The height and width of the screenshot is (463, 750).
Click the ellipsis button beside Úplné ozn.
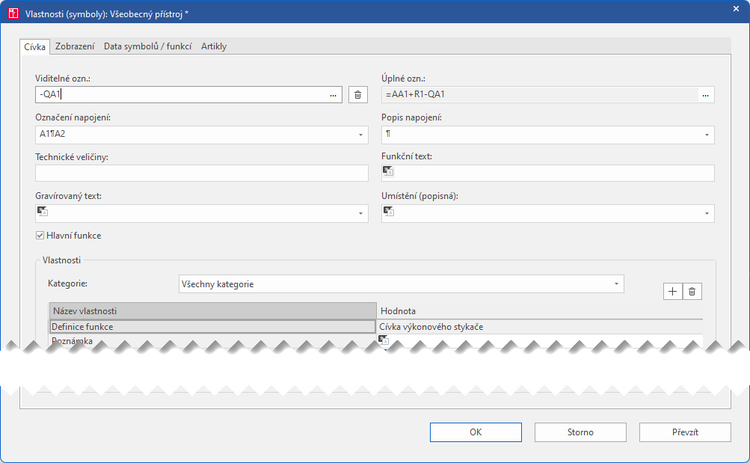click(706, 95)
